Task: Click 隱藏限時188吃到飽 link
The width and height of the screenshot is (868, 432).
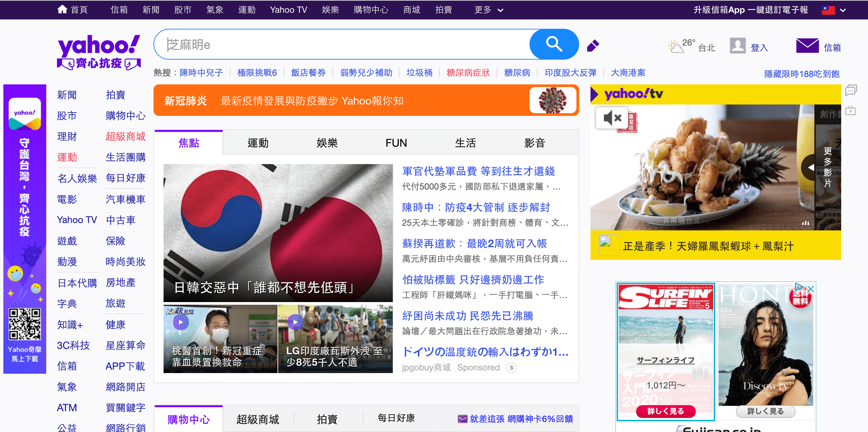Action: 802,74
